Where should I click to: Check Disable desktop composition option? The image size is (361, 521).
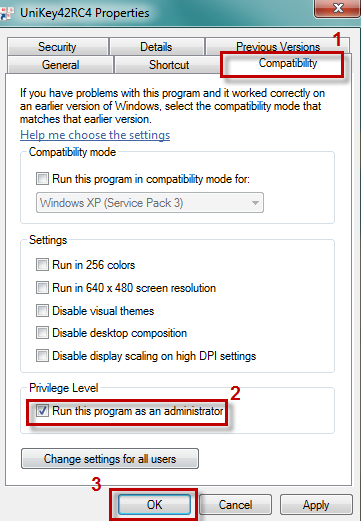pyautogui.click(x=42, y=333)
